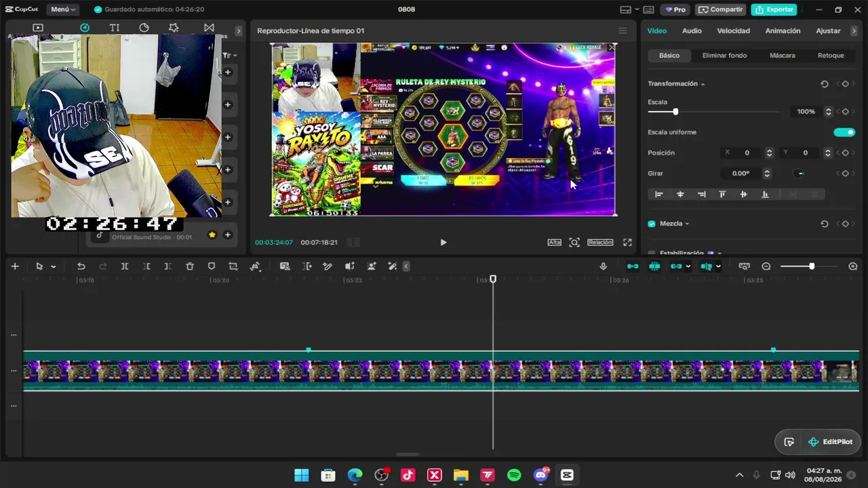
Task: Open the Transitions tab icon
Action: 209,28
